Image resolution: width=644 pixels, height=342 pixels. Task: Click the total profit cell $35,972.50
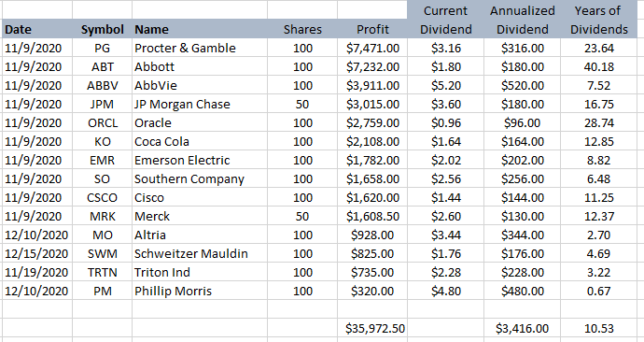pyautogui.click(x=372, y=328)
